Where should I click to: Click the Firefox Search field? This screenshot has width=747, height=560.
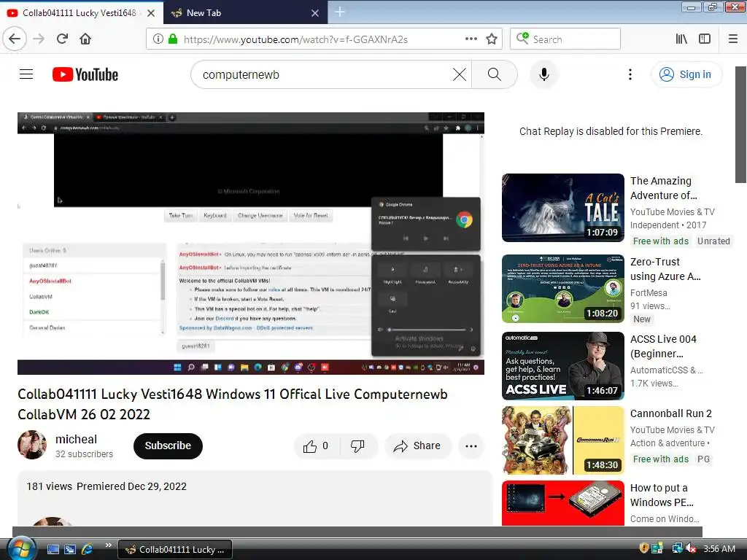click(x=565, y=39)
